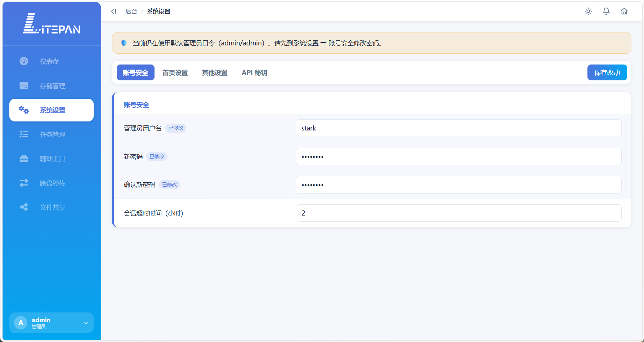The height and width of the screenshot is (342, 644).
Task: Collapse the sidebar with the arrow icon
Action: tap(114, 11)
